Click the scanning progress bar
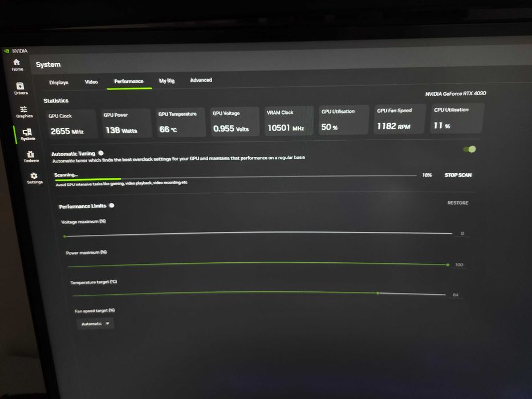This screenshot has height=399, width=532. click(236, 177)
